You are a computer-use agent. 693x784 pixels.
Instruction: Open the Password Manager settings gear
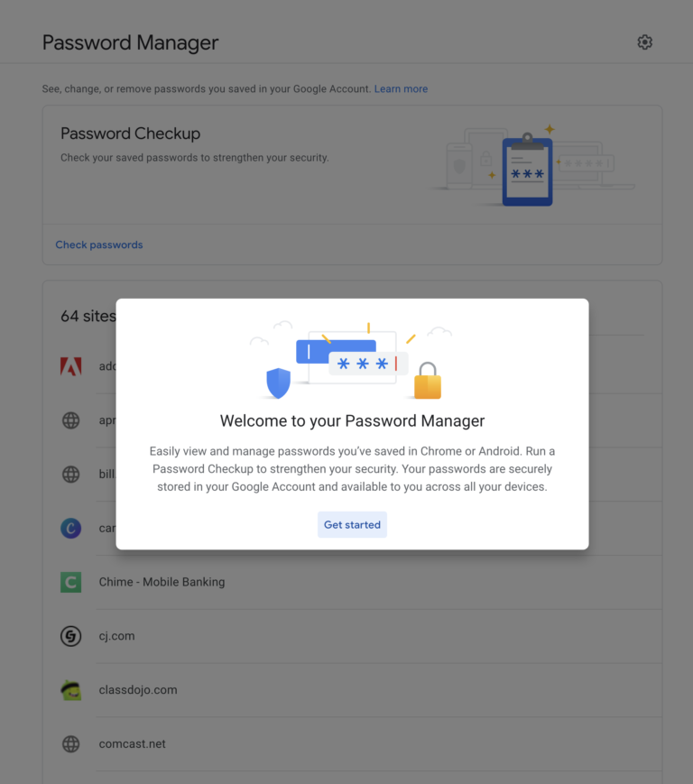click(x=644, y=42)
